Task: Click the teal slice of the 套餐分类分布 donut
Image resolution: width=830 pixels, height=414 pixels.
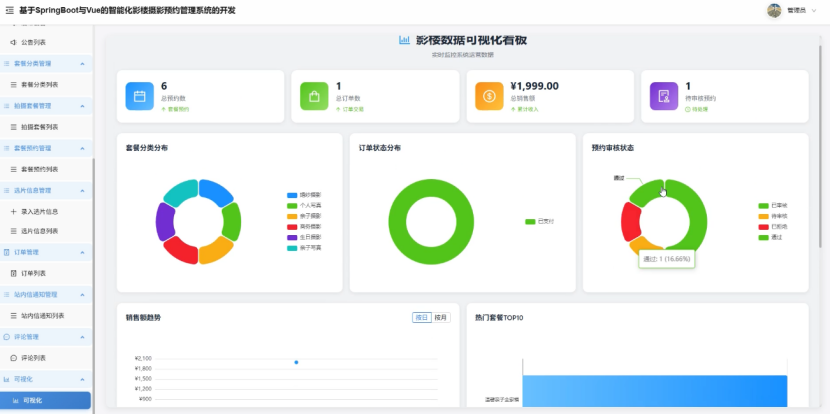Action: click(x=182, y=192)
